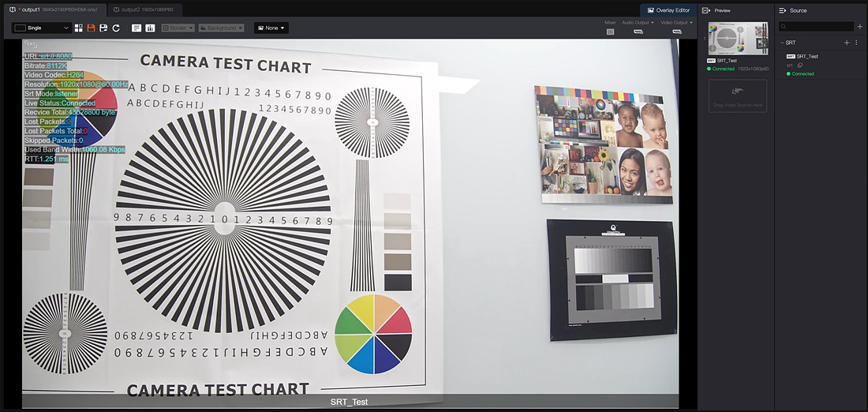The height and width of the screenshot is (412, 868).
Task: Toggle the bar chart statistics icon
Action: point(150,28)
